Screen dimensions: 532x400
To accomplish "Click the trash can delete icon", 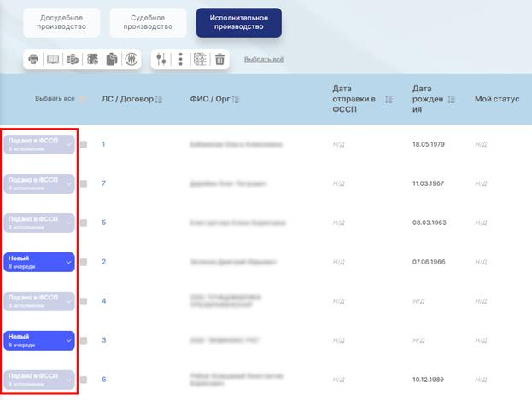I will click(x=219, y=59).
